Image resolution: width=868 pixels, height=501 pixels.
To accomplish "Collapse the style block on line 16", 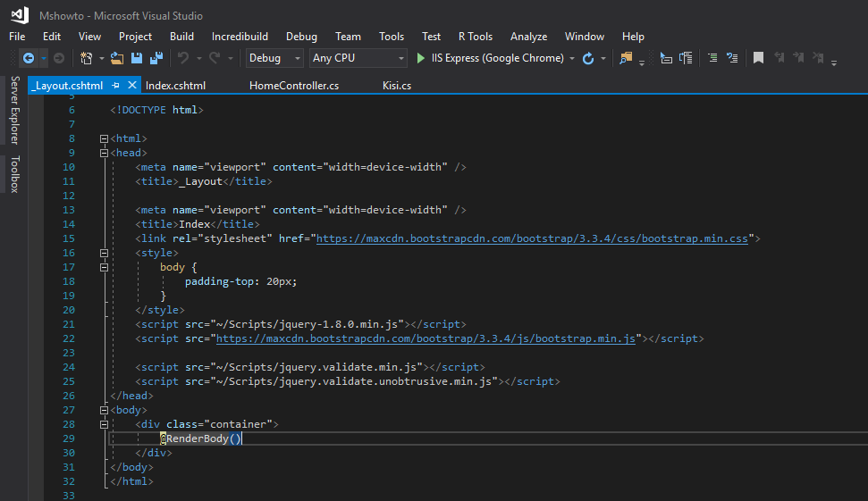I will [104, 254].
